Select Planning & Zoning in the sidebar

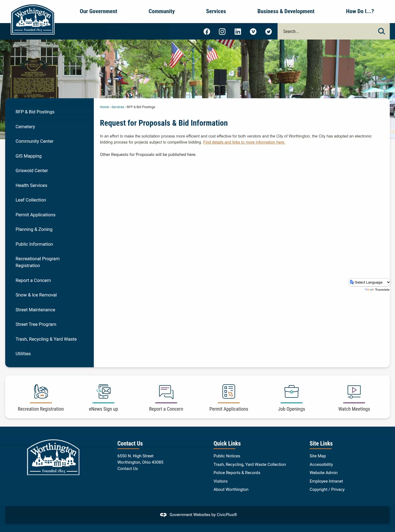[34, 229]
